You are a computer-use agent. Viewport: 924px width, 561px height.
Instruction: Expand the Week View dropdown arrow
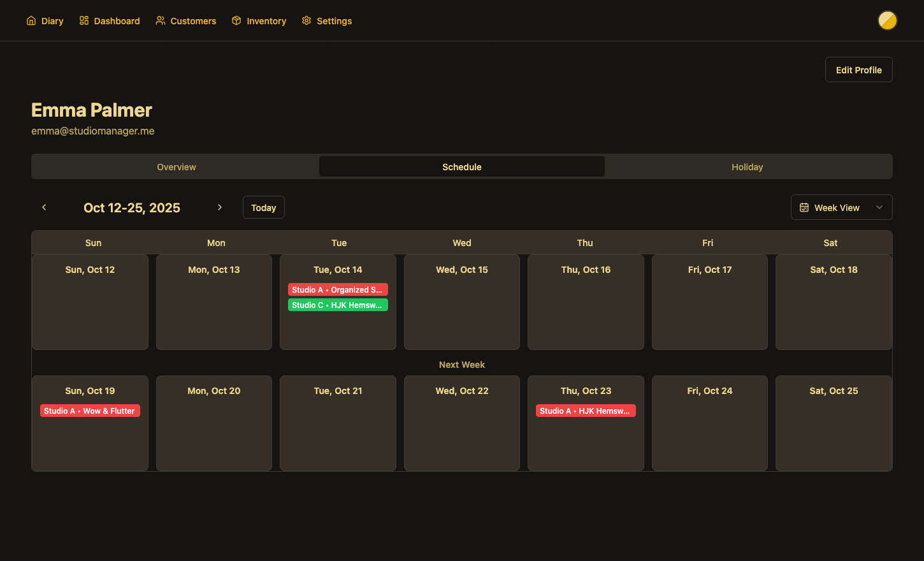[x=879, y=208]
